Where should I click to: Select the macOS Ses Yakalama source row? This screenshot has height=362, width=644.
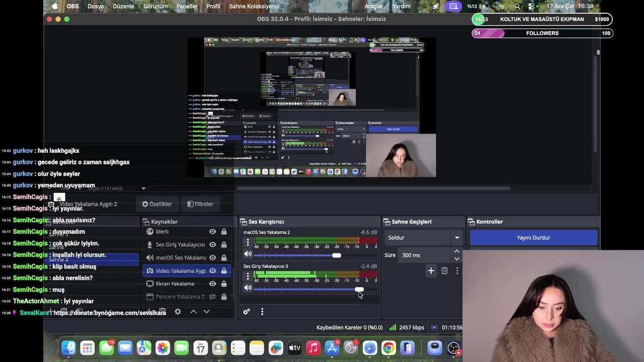(x=187, y=258)
